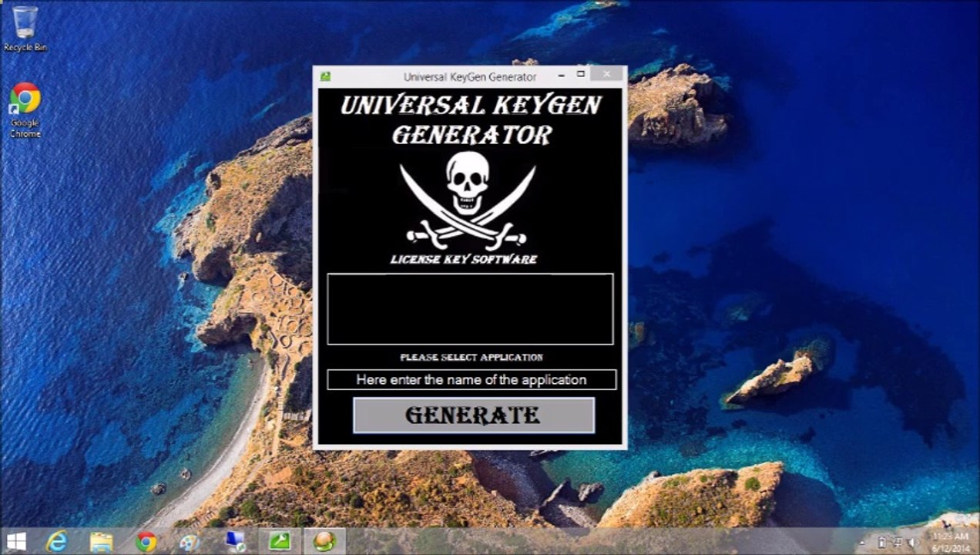Image resolution: width=980 pixels, height=555 pixels.
Task: Select the Google Chrome desktop shortcut
Action: click(x=25, y=110)
